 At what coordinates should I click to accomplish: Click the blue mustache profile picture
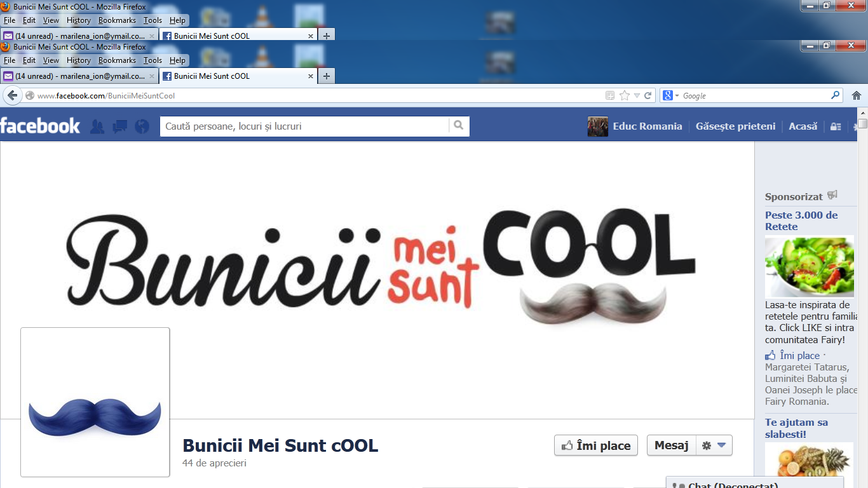(95, 402)
